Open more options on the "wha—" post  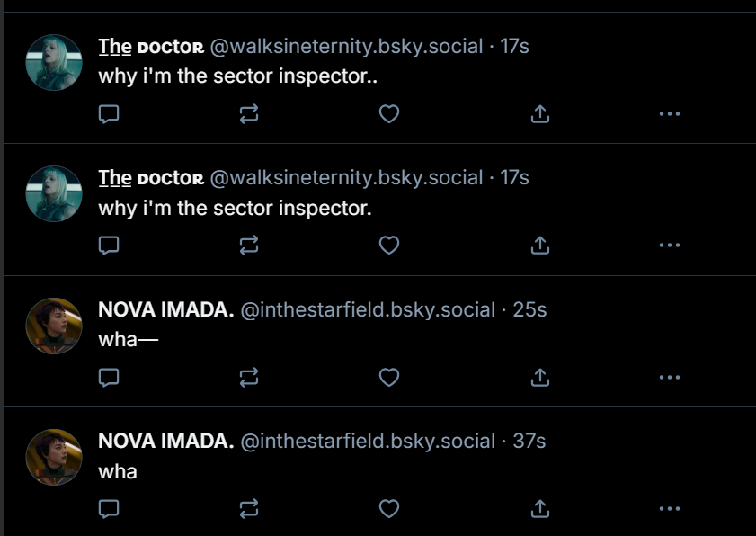[x=669, y=378]
